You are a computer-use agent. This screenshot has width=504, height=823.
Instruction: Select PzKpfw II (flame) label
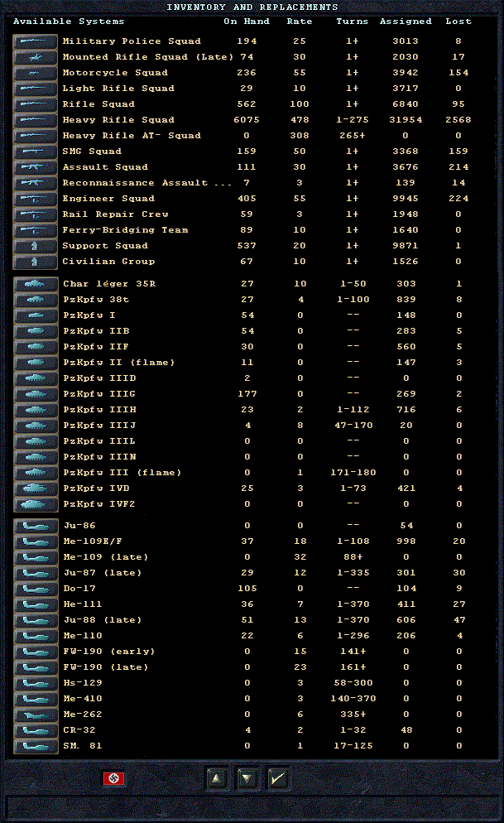[119, 363]
